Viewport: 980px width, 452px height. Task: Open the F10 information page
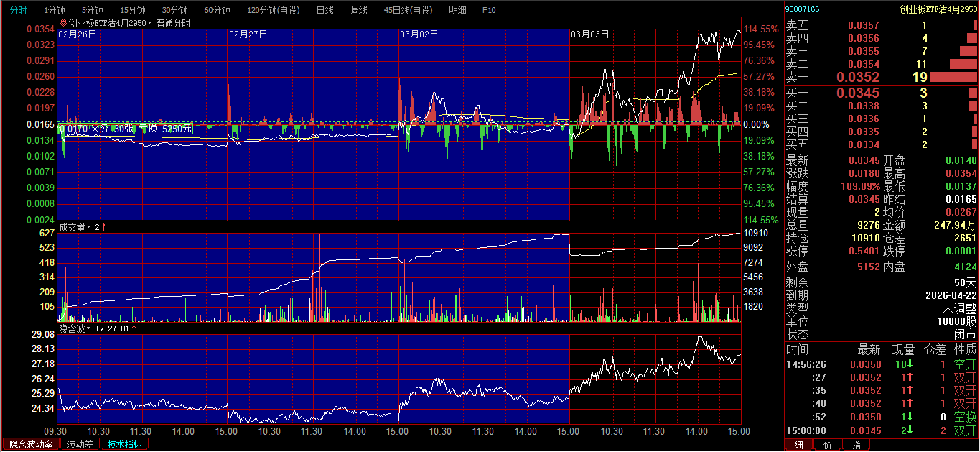tap(489, 10)
